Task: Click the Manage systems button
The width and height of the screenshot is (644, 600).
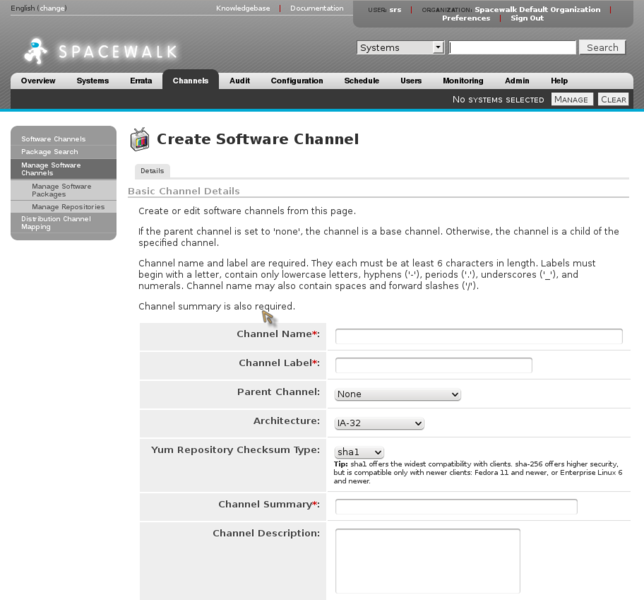Action: (571, 99)
